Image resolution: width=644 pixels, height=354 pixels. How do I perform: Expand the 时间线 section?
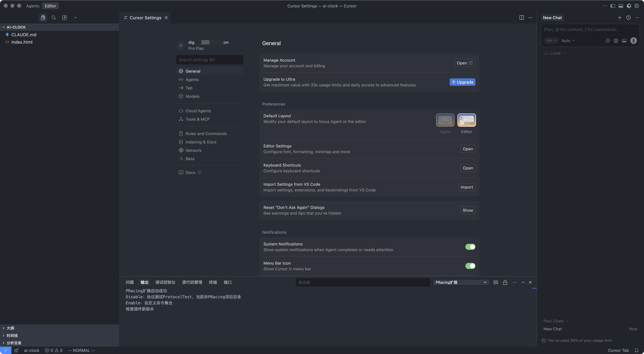pos(12,336)
